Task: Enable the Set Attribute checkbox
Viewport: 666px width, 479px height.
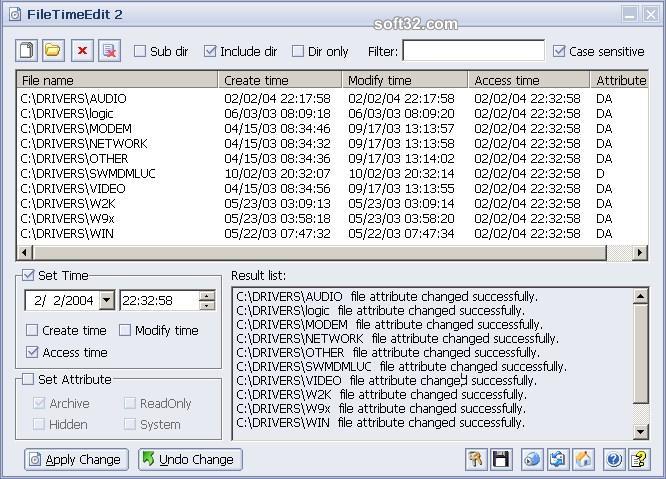Action: coord(28,379)
